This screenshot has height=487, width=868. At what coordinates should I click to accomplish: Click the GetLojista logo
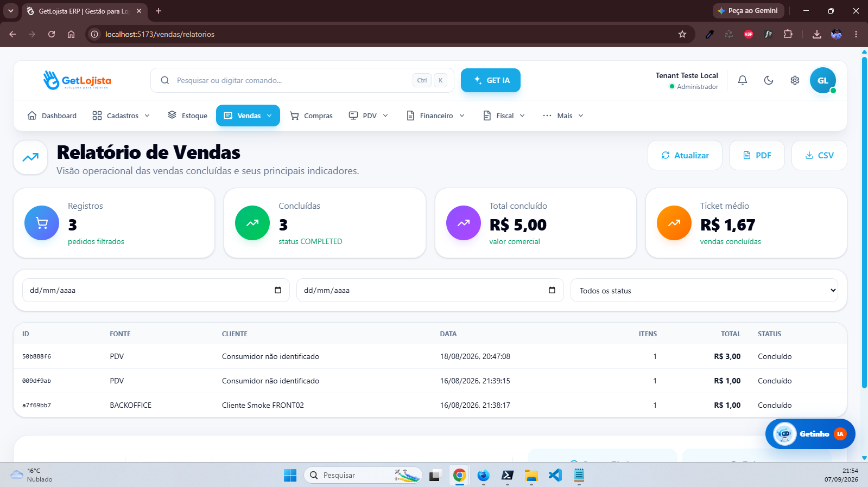[77, 80]
